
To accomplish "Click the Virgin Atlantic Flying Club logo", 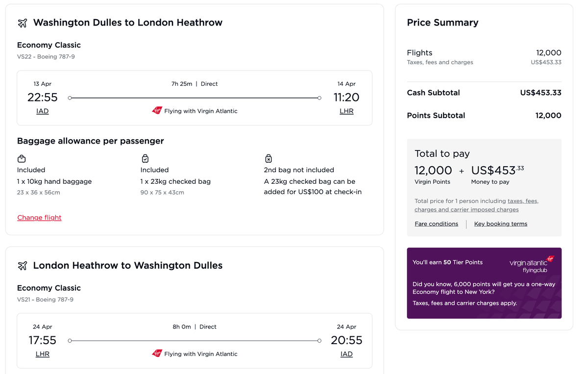I will (532, 265).
